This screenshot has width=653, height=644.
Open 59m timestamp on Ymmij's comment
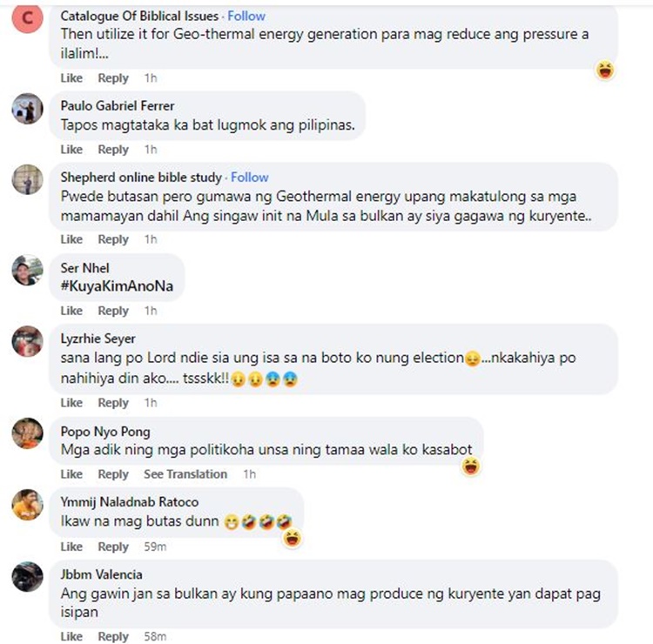[155, 547]
